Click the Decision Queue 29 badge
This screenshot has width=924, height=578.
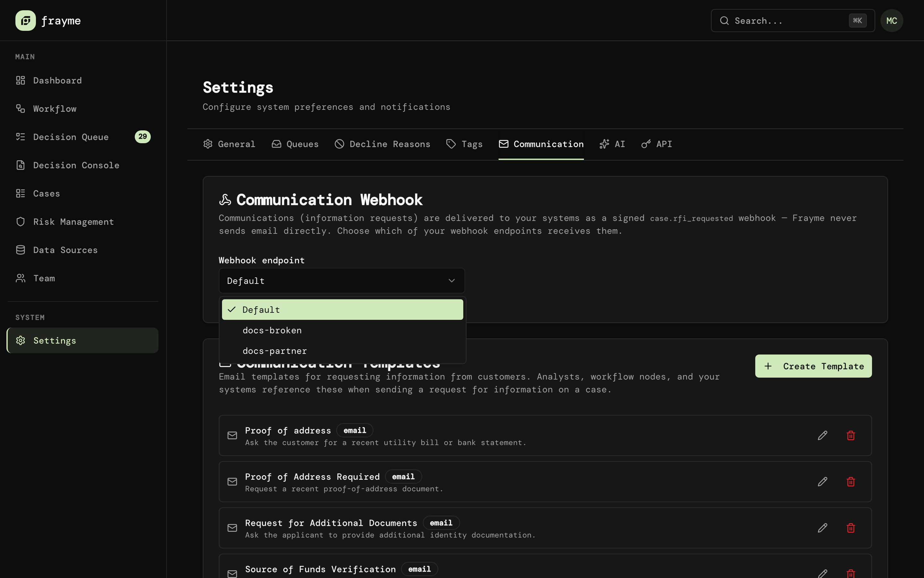click(142, 137)
